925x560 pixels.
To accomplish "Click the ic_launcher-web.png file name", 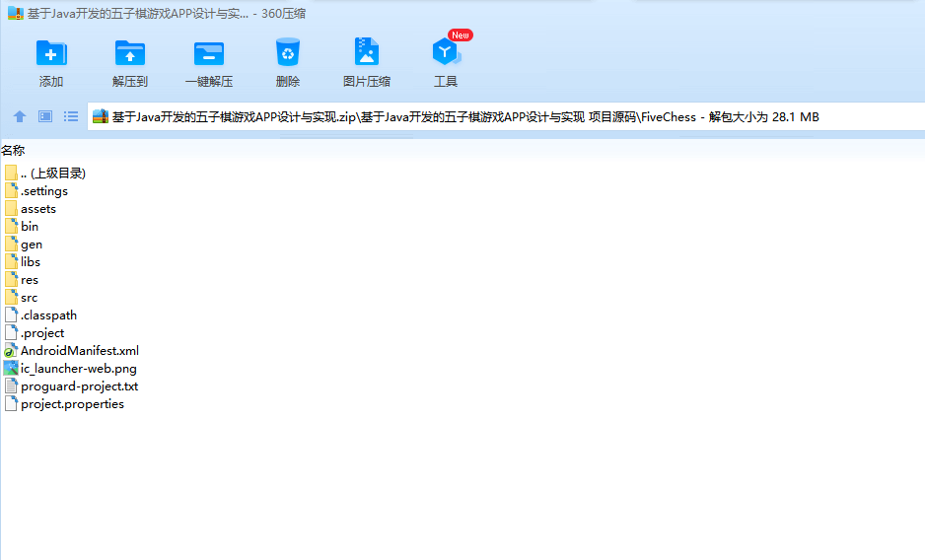I will 79,368.
